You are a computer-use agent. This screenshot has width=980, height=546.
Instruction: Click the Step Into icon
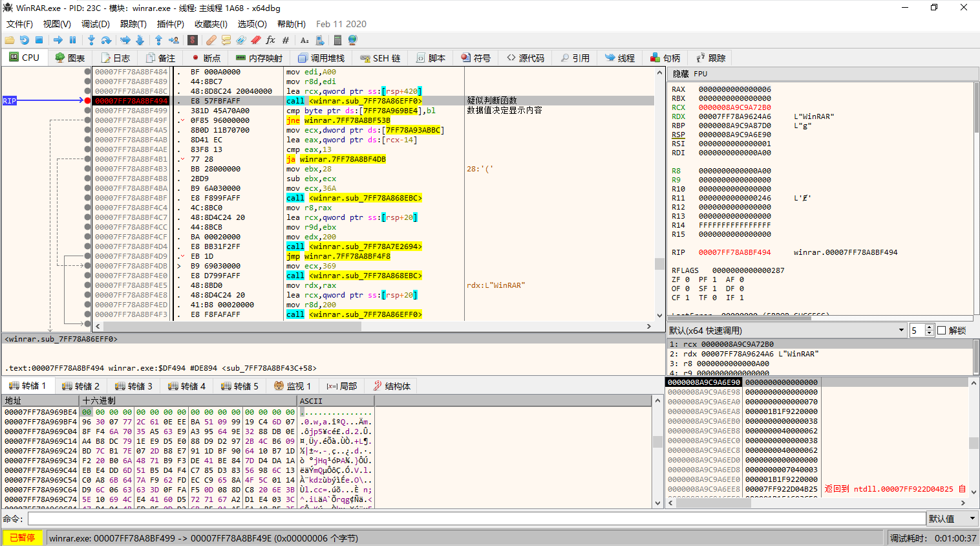[x=92, y=40]
